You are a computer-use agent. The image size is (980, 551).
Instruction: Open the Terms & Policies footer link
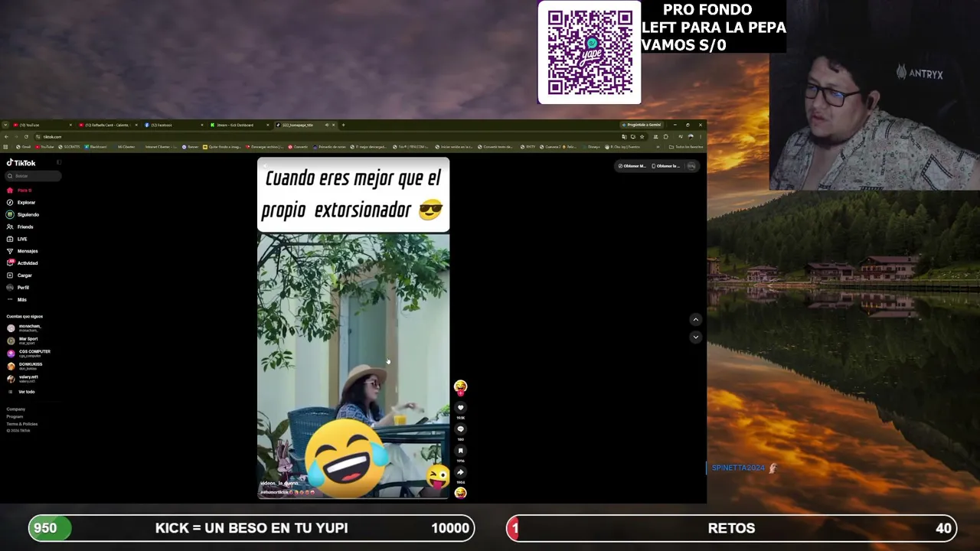[x=21, y=424]
